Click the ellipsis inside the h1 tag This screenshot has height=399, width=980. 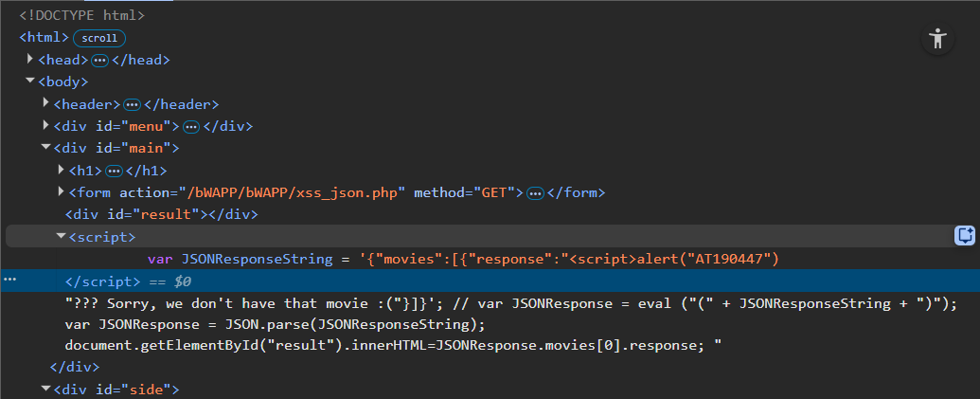pos(115,172)
